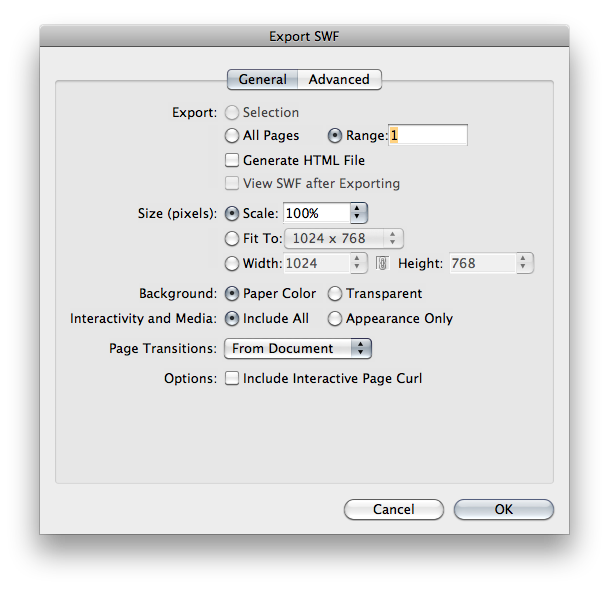Image resolution: width=609 pixels, height=589 pixels.
Task: Select Paper Color background option
Action: [233, 294]
